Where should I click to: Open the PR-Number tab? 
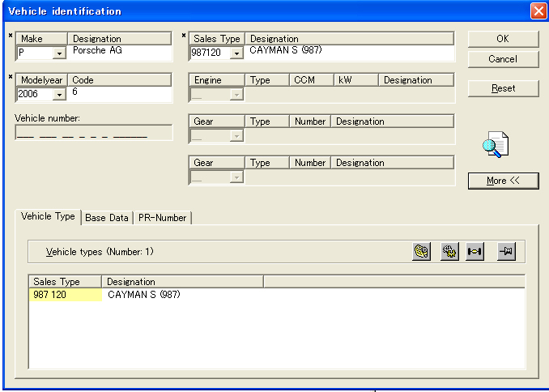pyautogui.click(x=162, y=218)
